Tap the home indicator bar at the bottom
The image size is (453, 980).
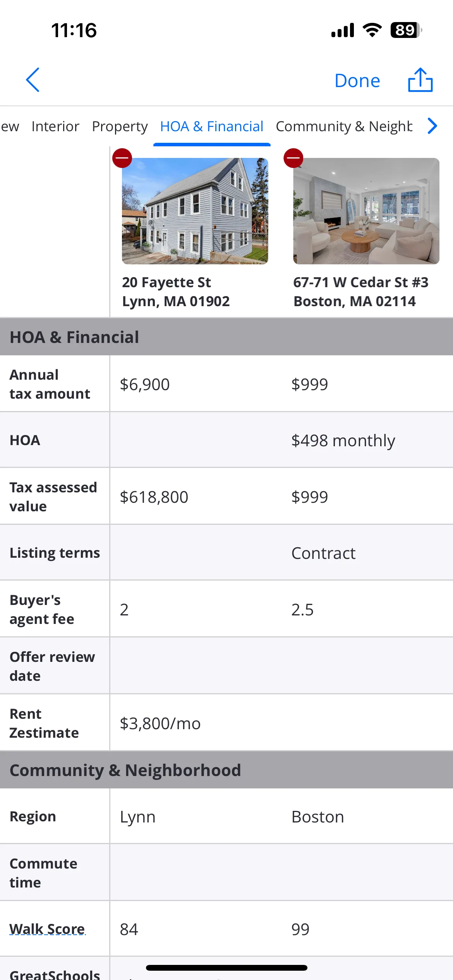pyautogui.click(x=226, y=968)
